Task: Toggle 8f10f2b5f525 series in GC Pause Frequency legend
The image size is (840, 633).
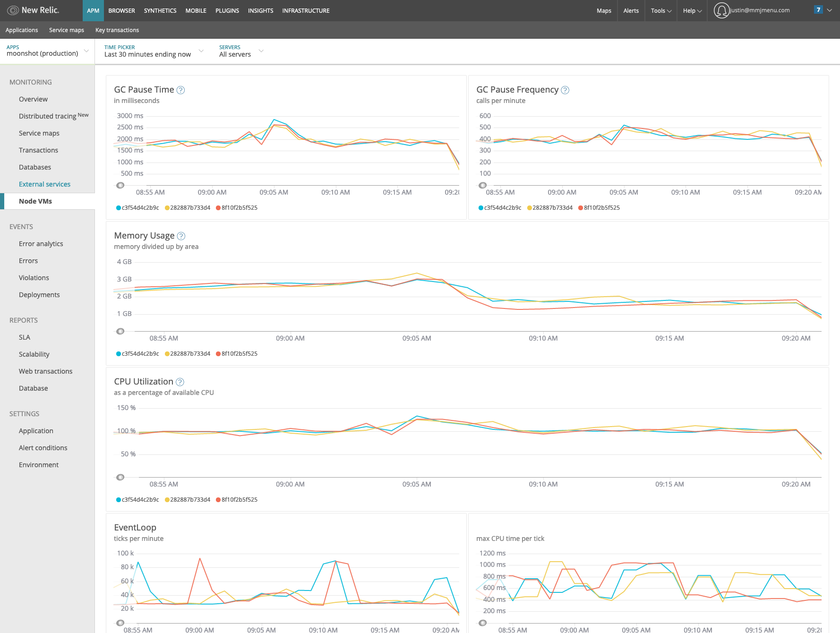Action: click(599, 208)
